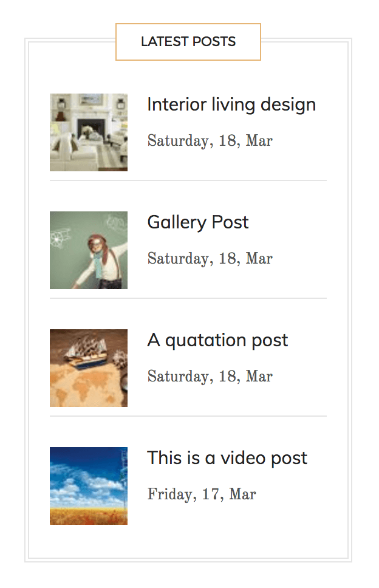Image resolution: width=379 pixels, height=588 pixels.
Task: Click the date under Gallery Post
Action: pos(210,259)
